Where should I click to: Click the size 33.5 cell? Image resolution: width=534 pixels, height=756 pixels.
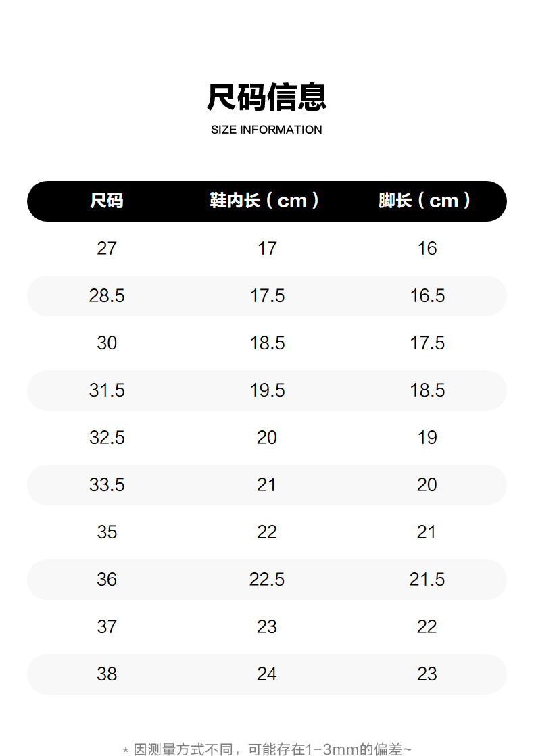[107, 485]
